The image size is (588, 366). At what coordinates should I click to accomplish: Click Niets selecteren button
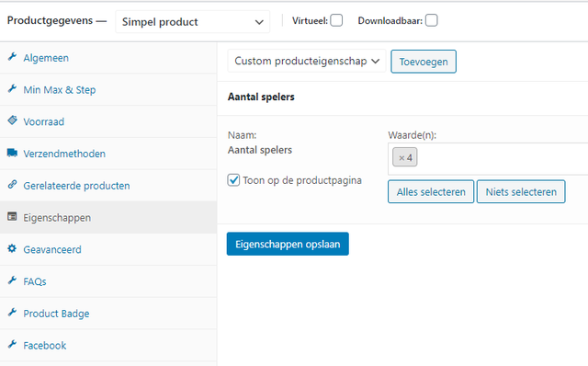tap(521, 192)
